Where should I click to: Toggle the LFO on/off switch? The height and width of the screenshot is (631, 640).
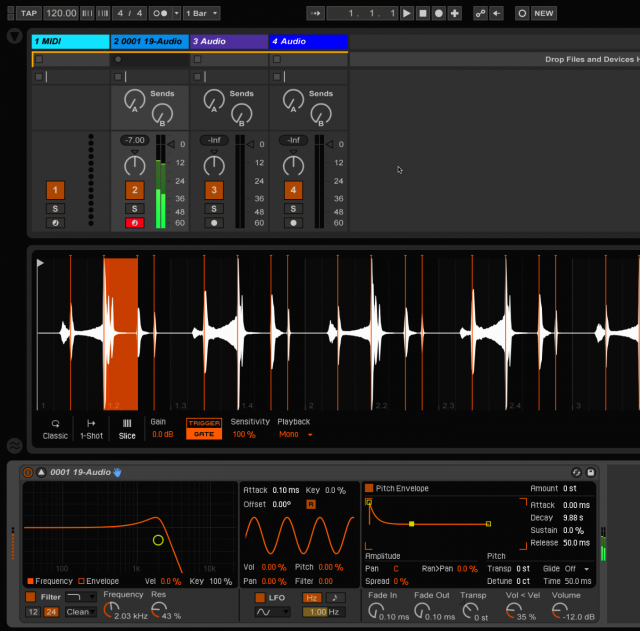click(x=260, y=597)
